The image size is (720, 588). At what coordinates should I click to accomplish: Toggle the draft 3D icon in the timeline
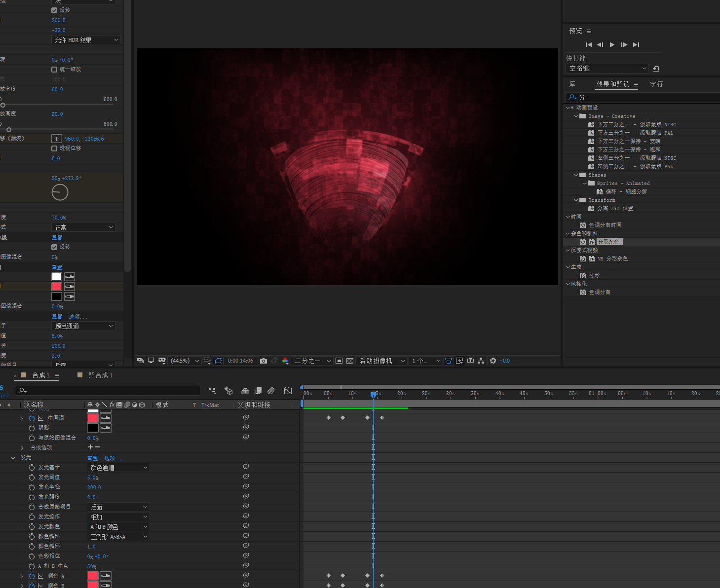pos(228,391)
